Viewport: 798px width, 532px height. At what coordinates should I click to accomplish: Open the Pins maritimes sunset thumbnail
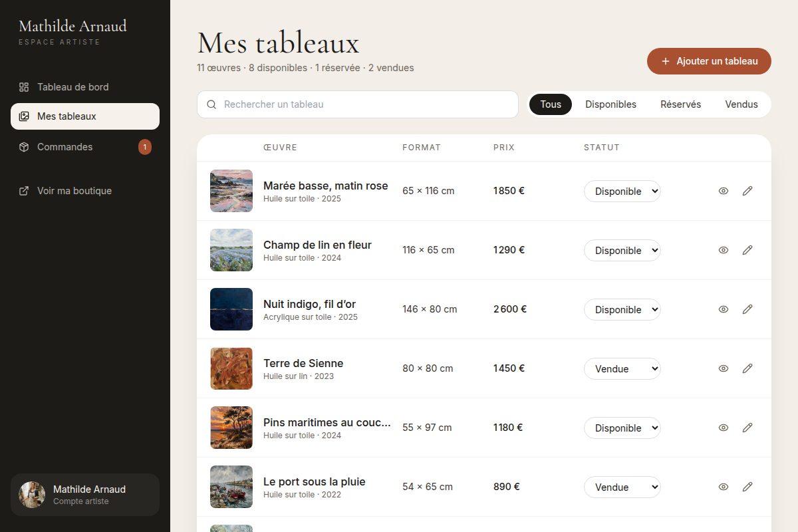pyautogui.click(x=231, y=428)
